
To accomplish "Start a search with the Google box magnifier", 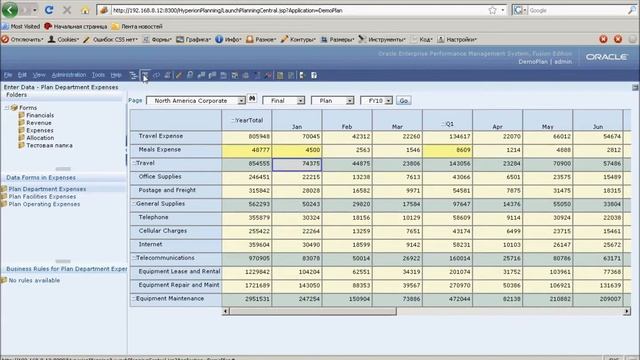I will click(632, 11).
